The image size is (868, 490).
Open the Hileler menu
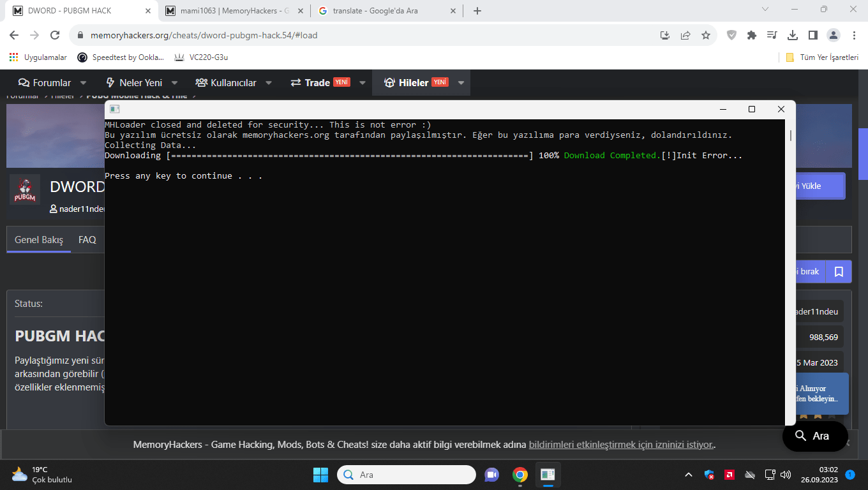(x=415, y=83)
